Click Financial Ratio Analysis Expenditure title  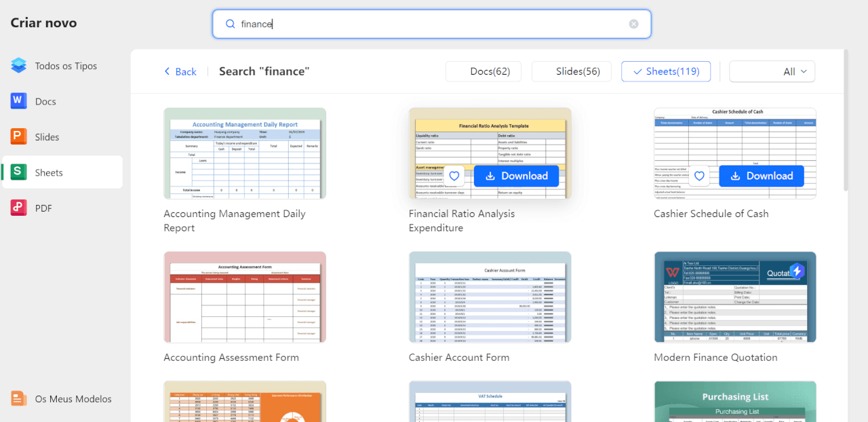tap(462, 220)
